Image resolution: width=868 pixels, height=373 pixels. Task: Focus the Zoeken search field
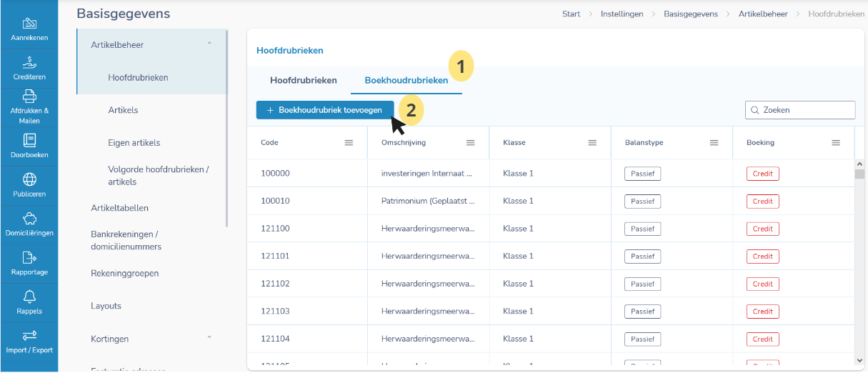pyautogui.click(x=800, y=110)
